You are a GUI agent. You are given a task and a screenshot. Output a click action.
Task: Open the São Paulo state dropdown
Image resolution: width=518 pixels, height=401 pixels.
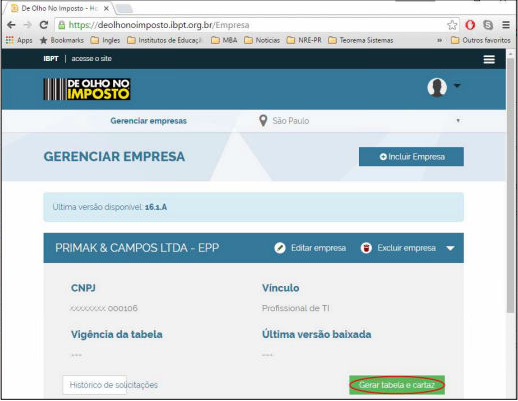tap(360, 121)
